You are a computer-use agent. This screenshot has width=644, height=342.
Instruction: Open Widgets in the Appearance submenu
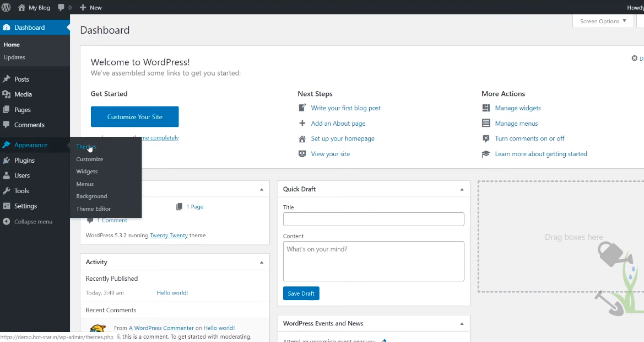tap(87, 172)
